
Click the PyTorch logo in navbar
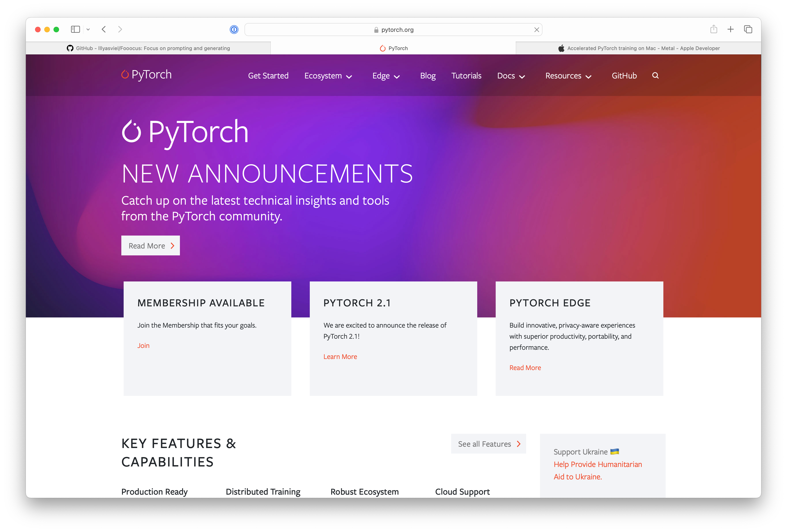coord(147,75)
